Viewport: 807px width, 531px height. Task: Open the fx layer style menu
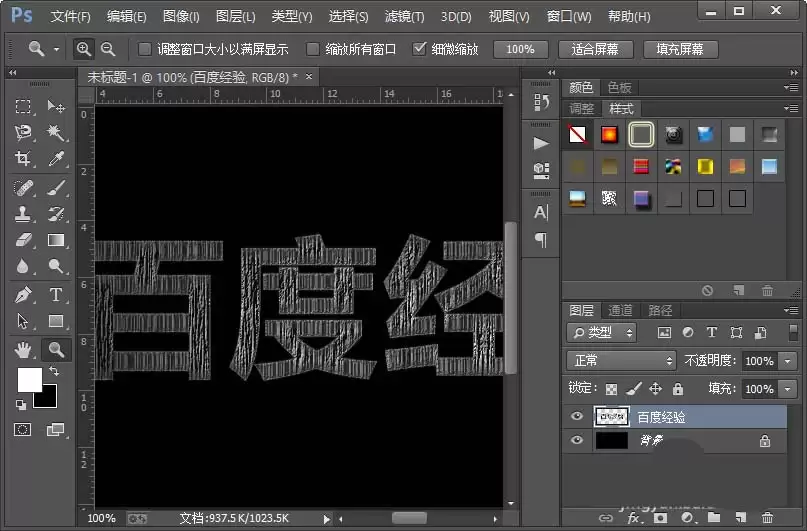[x=634, y=518]
